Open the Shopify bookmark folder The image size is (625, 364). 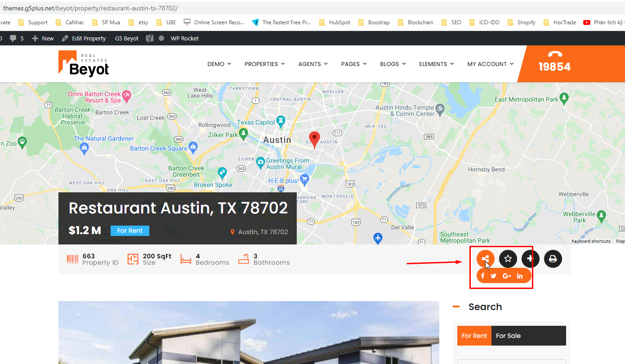point(521,22)
